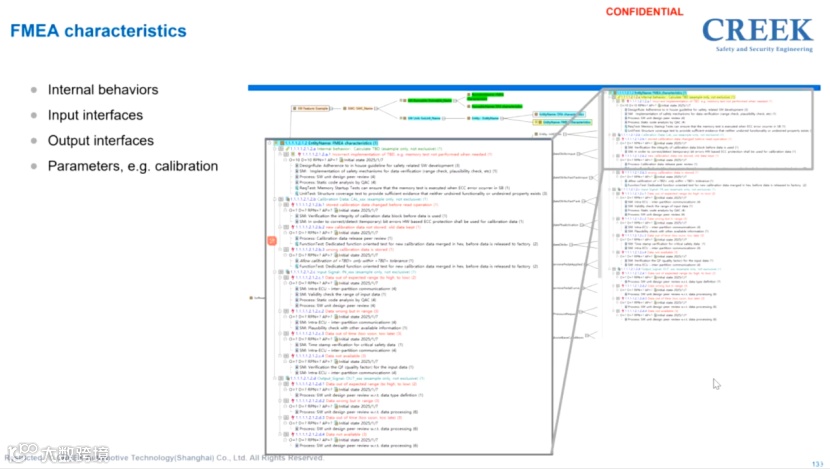Select 'SMI: Verification the integrity of calibration data block'
Image resolution: width=830 pixels, height=470 pixels.
371,216
